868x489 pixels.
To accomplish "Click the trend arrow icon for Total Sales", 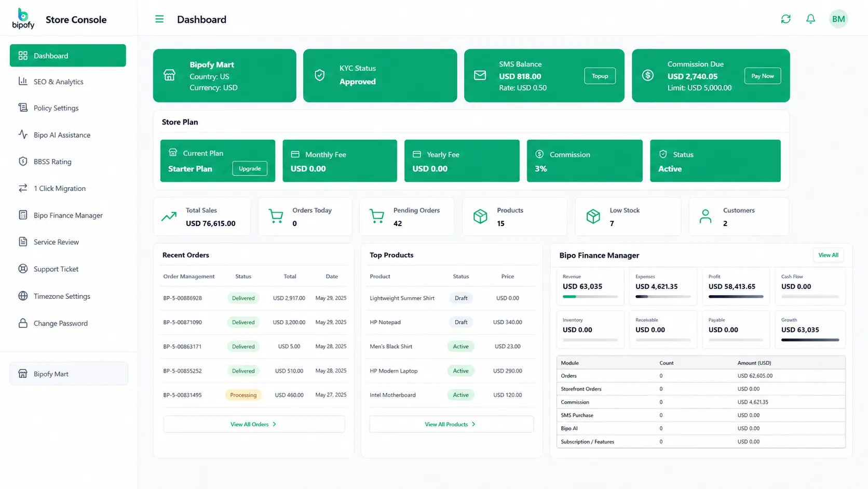I will 169,216.
